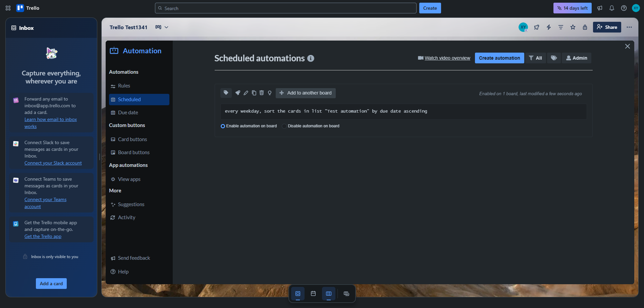Click the XY board member avatar
644x308 pixels.
point(523,27)
